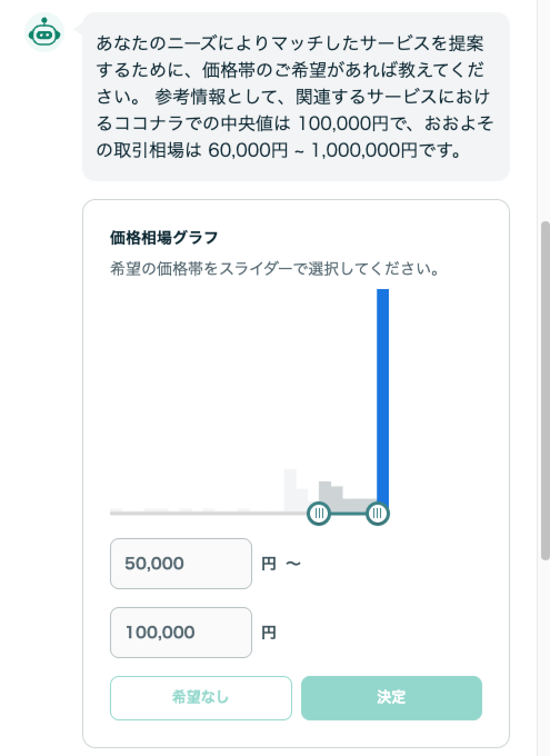Click the 円 〜 label after minimum field

(281, 564)
